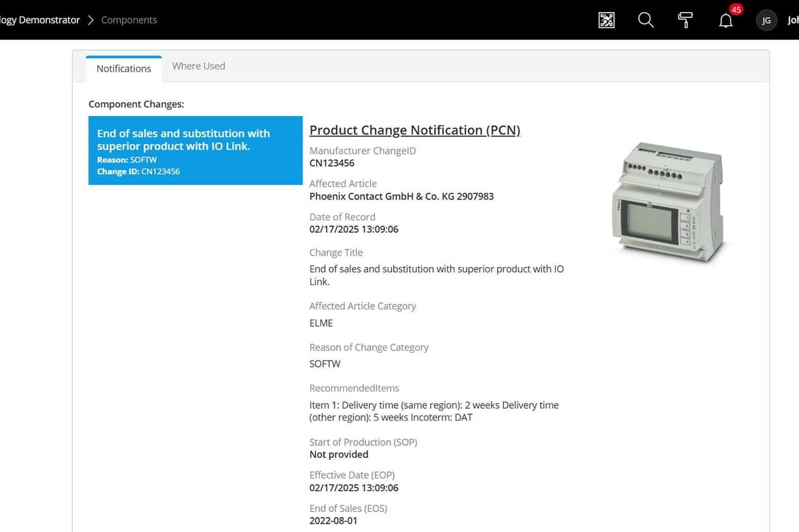Click the Not provided SOP value
Viewport: 799px width, 532px height.
click(x=339, y=455)
